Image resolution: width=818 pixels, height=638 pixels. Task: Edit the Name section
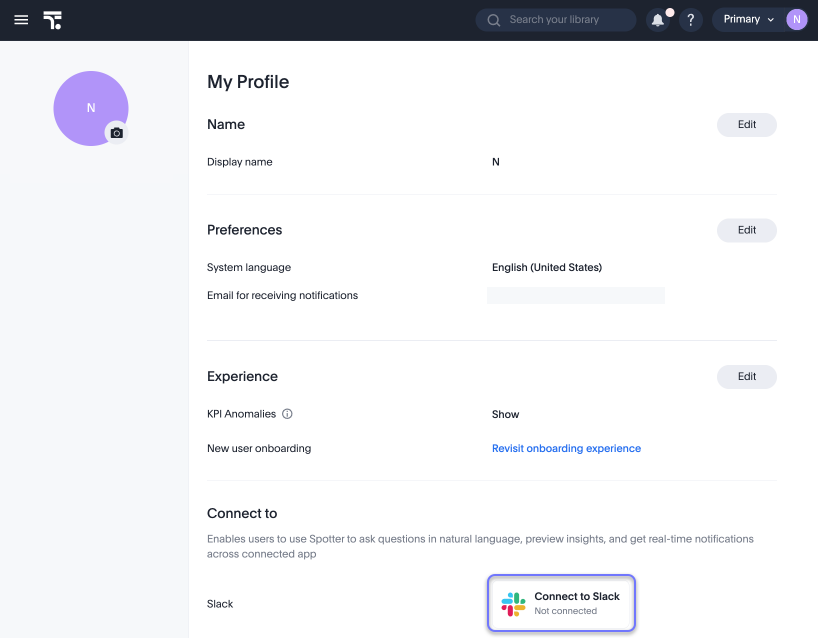[x=746, y=124]
